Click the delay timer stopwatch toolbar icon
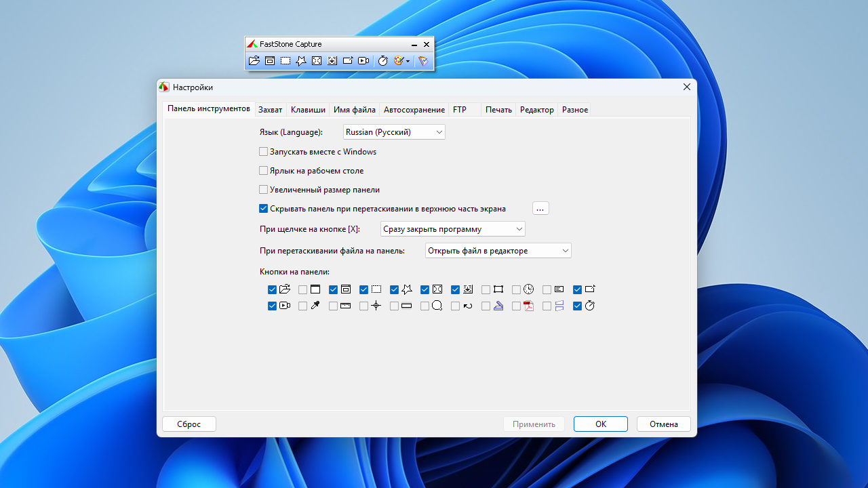Viewport: 868px width, 488px height. click(382, 61)
